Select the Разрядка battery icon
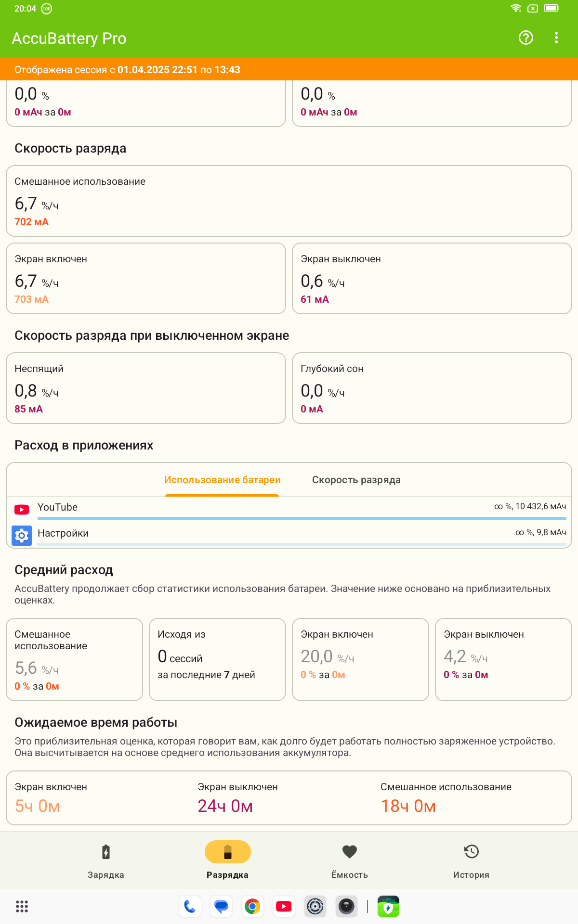Screen dimensions: 578x924 pyautogui.click(x=227, y=852)
